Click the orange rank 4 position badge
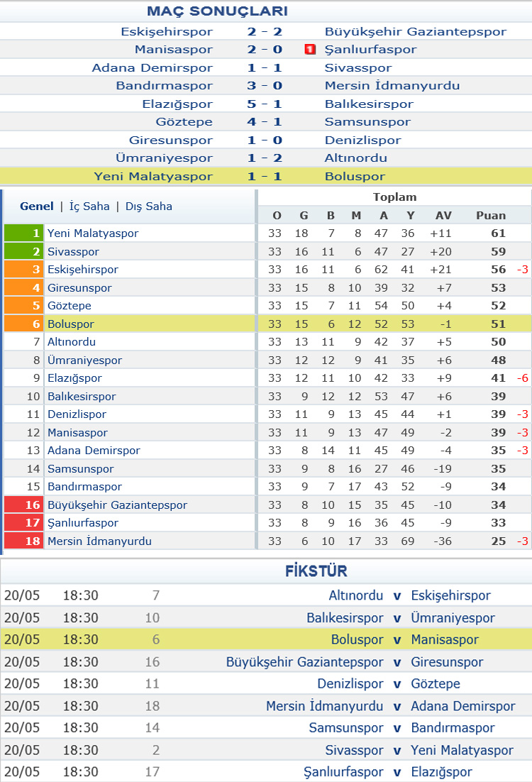The image size is (532, 782). tap(23, 288)
